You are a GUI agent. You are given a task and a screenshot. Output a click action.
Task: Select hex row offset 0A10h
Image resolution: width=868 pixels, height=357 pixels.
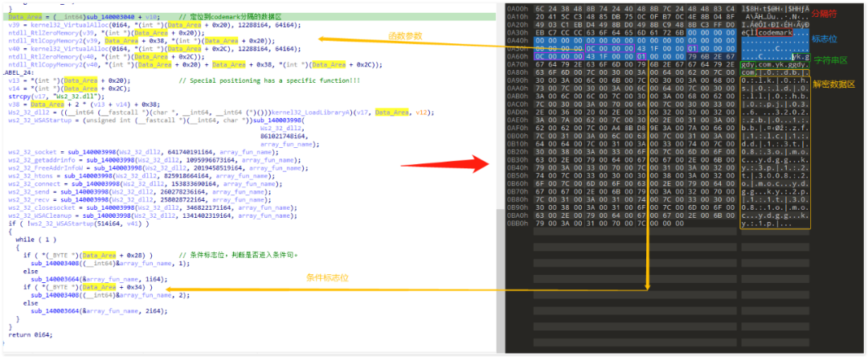pos(516,17)
